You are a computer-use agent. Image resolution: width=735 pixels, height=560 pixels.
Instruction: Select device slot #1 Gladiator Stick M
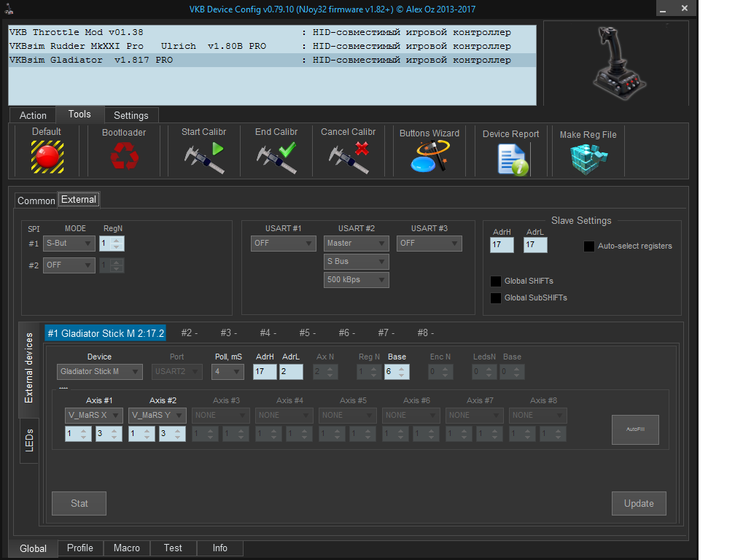106,333
